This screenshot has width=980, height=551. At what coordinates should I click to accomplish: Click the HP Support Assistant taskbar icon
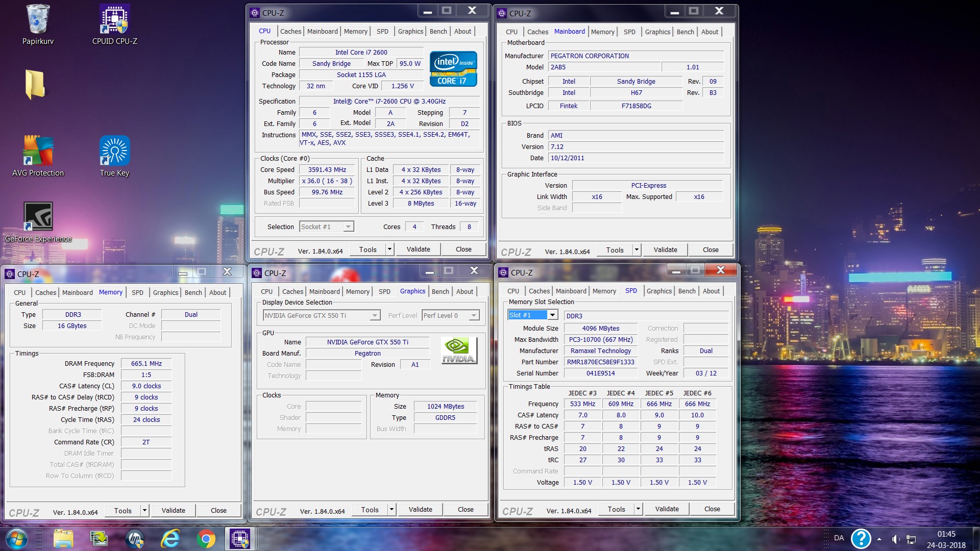(135, 539)
